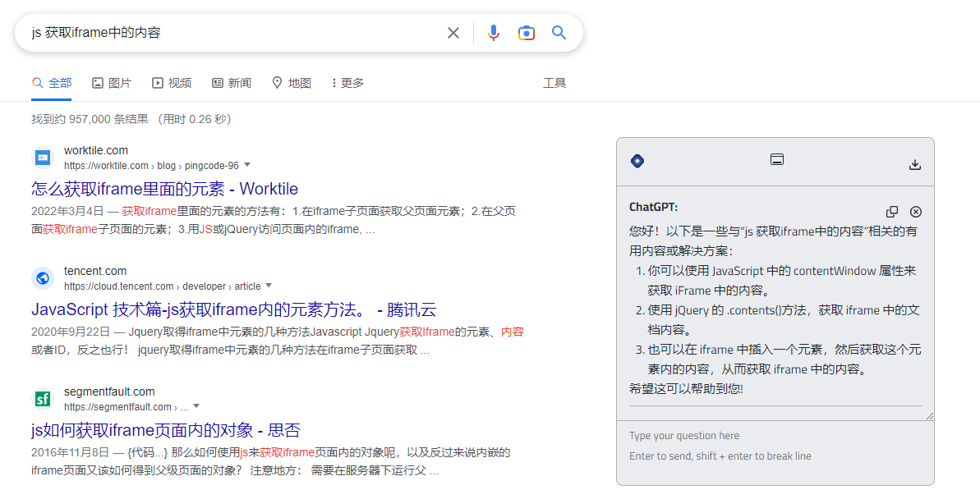Start voice search with microphone icon
Viewport: 980px width, 490px height.
click(x=494, y=33)
